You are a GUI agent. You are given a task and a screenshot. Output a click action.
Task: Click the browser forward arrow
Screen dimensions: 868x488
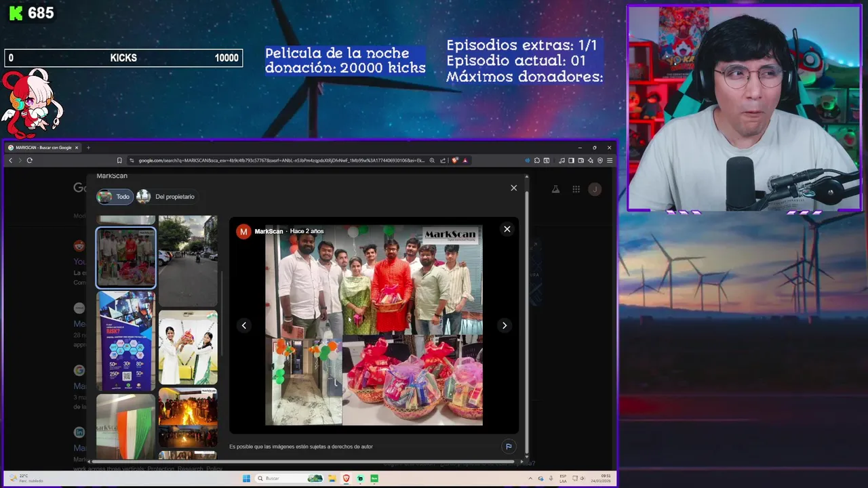coord(20,160)
